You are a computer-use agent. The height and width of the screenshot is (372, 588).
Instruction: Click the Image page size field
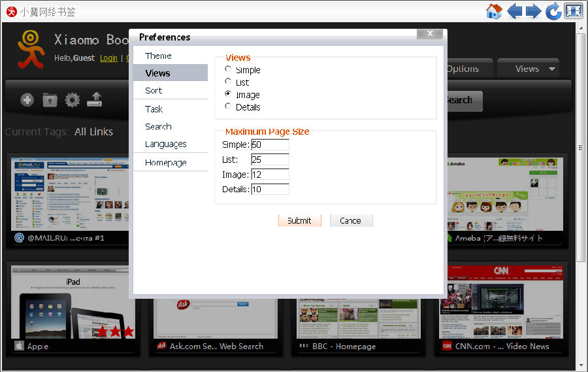click(270, 175)
